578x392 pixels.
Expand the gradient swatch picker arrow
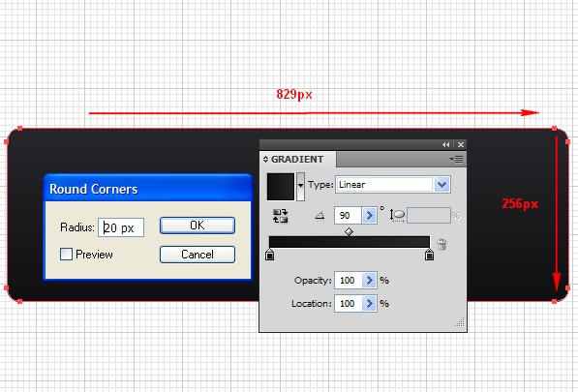300,186
